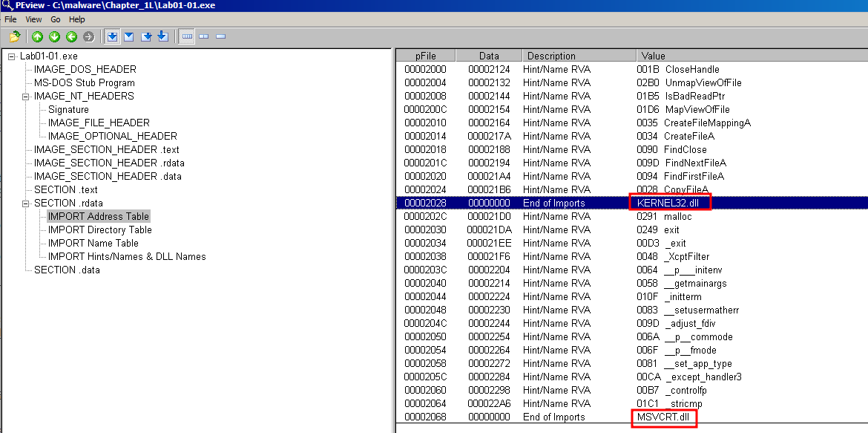Select the FindClose import row

pos(632,150)
